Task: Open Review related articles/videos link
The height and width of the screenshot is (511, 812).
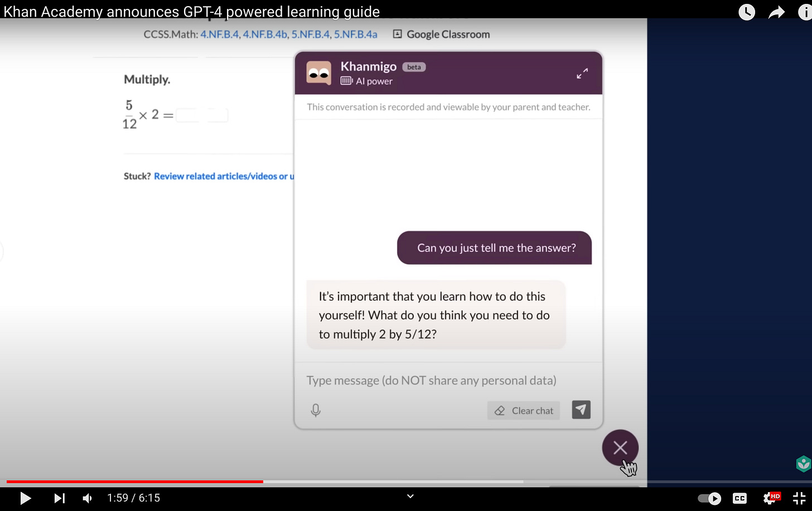Action: pyautogui.click(x=224, y=176)
